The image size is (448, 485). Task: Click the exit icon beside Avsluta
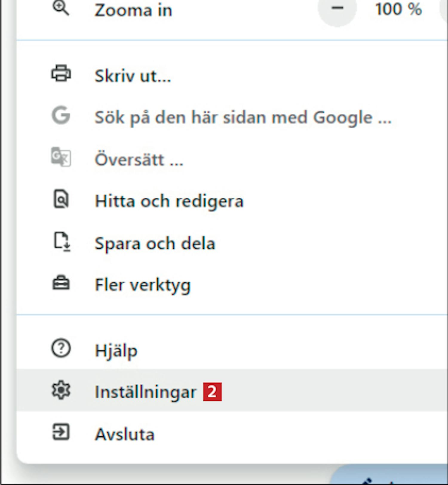[x=61, y=432]
